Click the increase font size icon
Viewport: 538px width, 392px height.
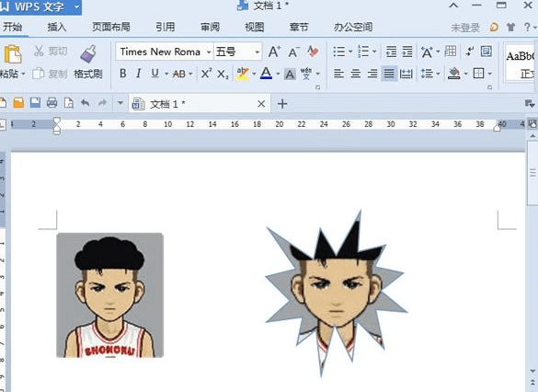[274, 52]
